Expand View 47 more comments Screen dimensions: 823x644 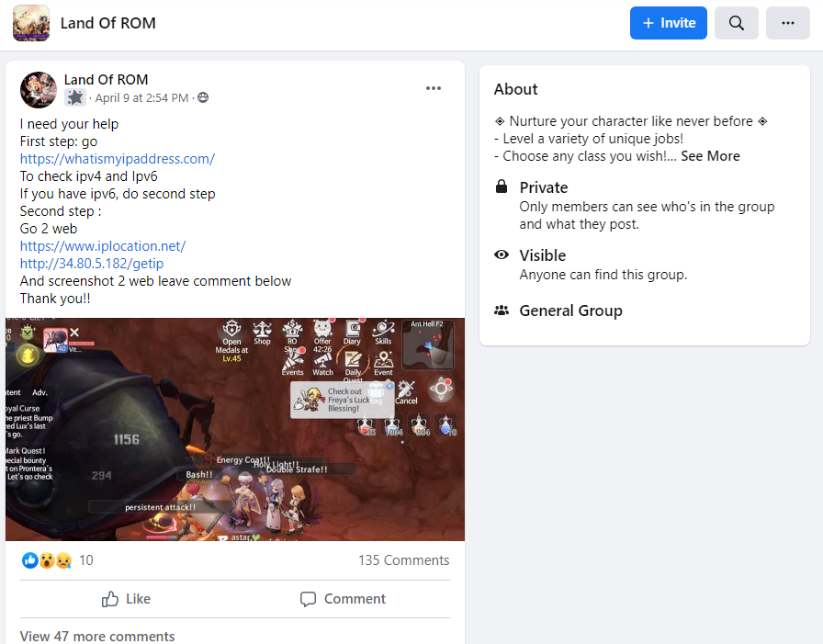click(x=97, y=636)
